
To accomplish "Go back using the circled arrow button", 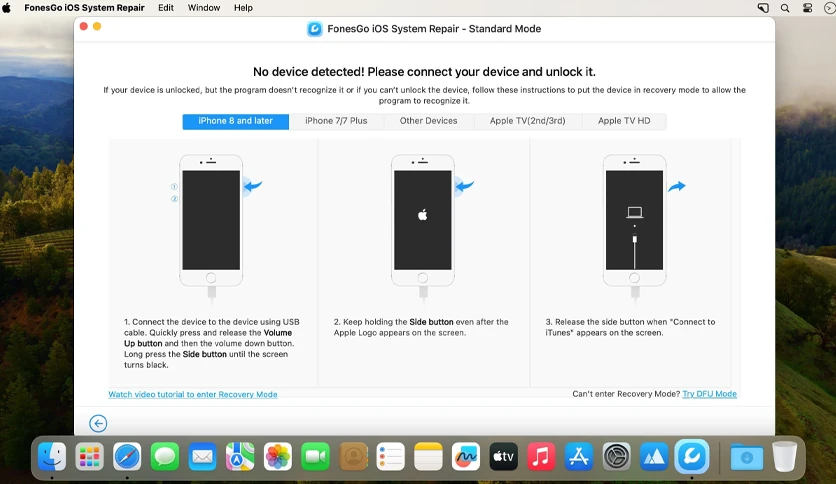I will 98,423.
